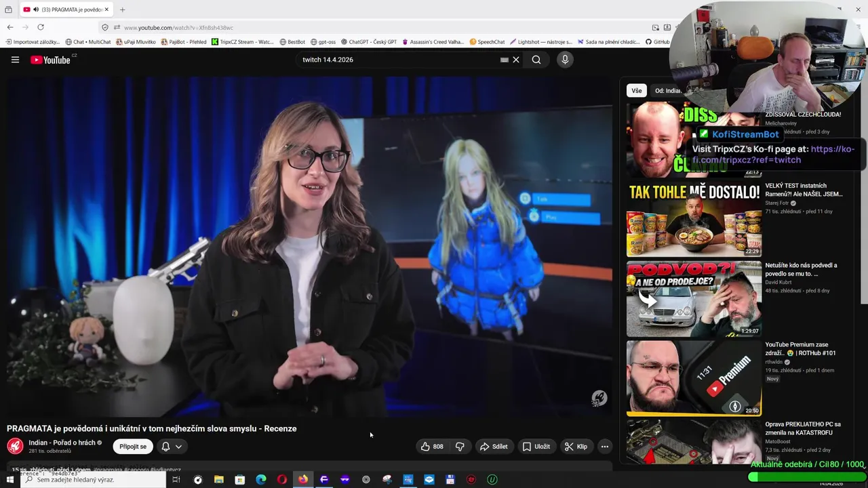Select the "Vše" filter chip
Viewport: 868px width, 488px height.
pyautogui.click(x=636, y=91)
